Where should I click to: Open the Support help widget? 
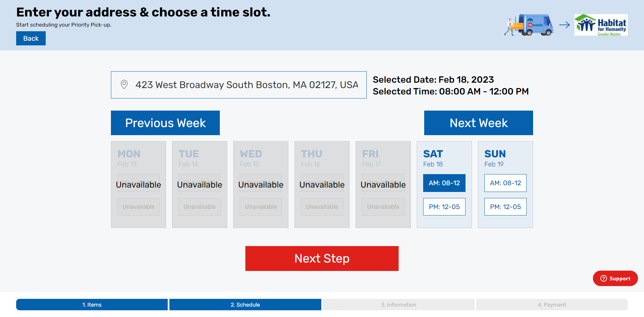pyautogui.click(x=615, y=278)
